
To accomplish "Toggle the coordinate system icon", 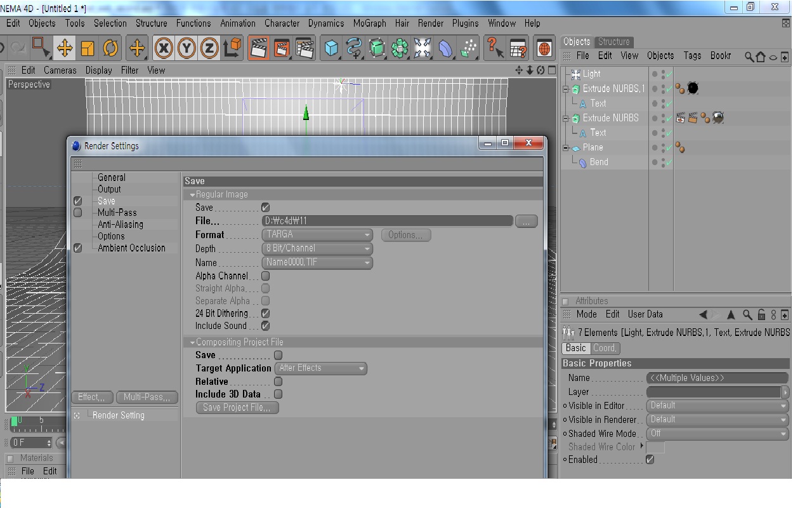I will click(233, 48).
